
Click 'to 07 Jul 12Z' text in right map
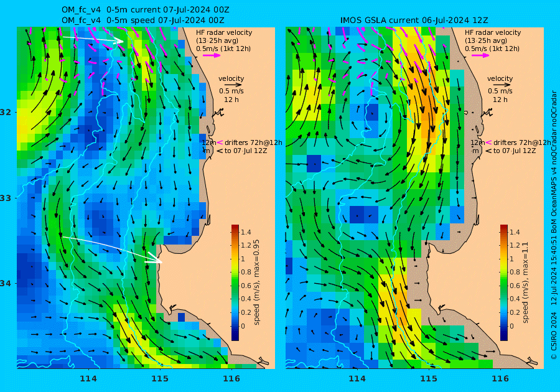[514, 151]
